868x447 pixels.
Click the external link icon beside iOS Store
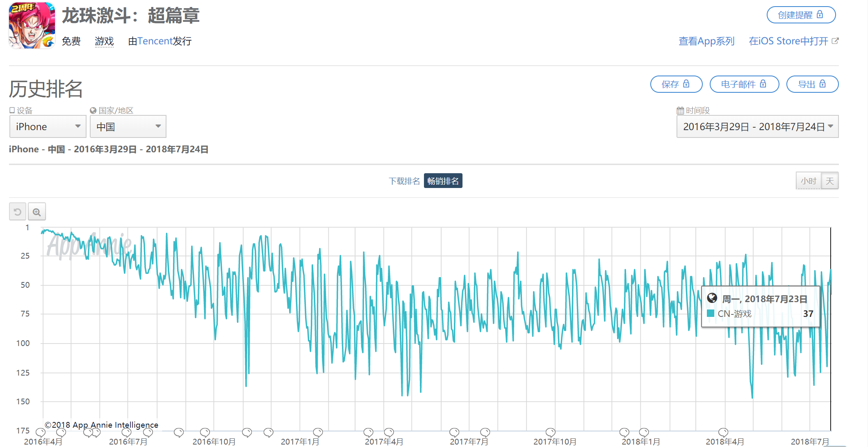coord(835,41)
